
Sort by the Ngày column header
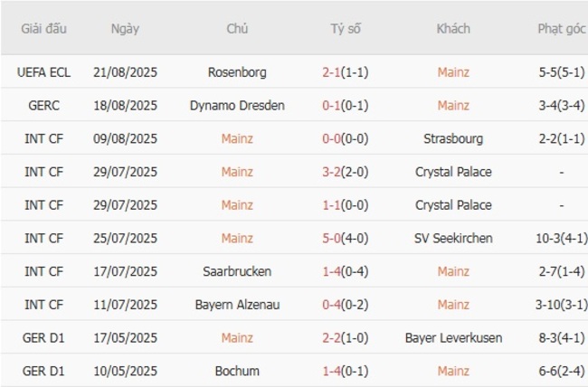[125, 28]
